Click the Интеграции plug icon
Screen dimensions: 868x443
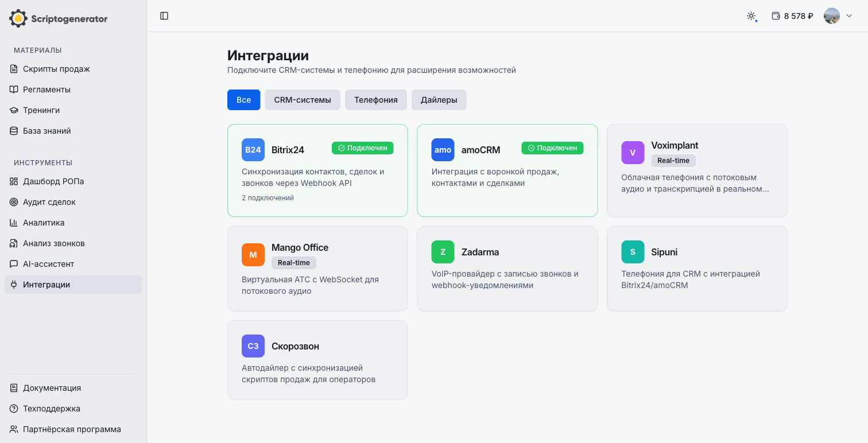(14, 285)
